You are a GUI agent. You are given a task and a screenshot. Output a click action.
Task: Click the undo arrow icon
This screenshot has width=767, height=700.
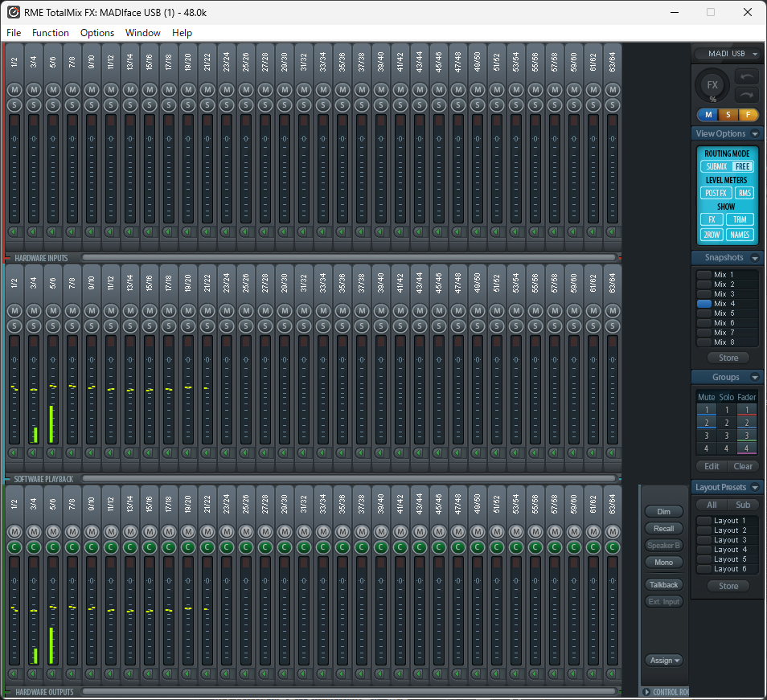(746, 76)
